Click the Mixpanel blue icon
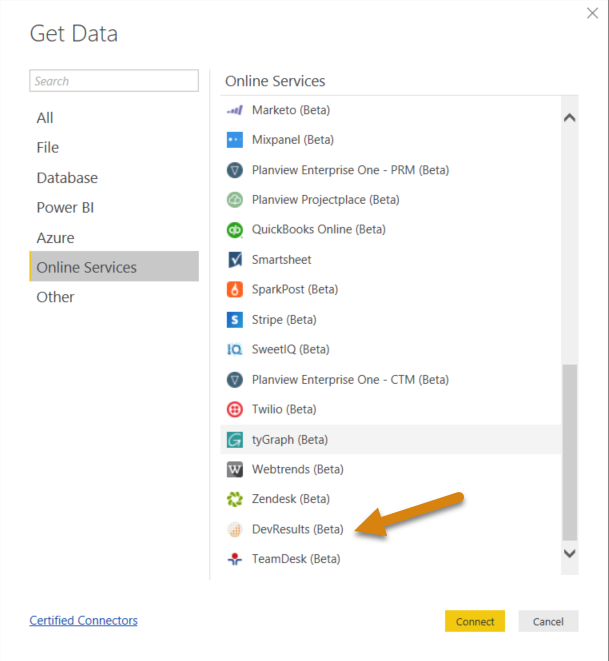 coord(235,140)
